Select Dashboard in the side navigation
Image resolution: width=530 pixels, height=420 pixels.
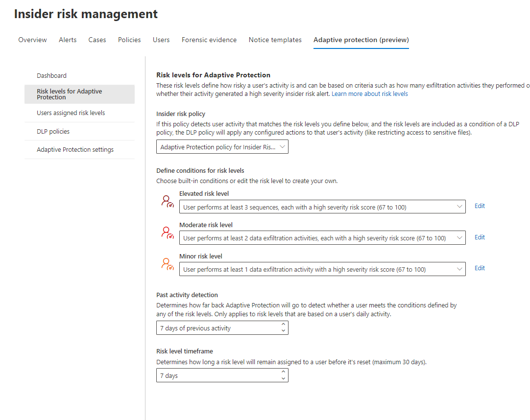[51, 75]
